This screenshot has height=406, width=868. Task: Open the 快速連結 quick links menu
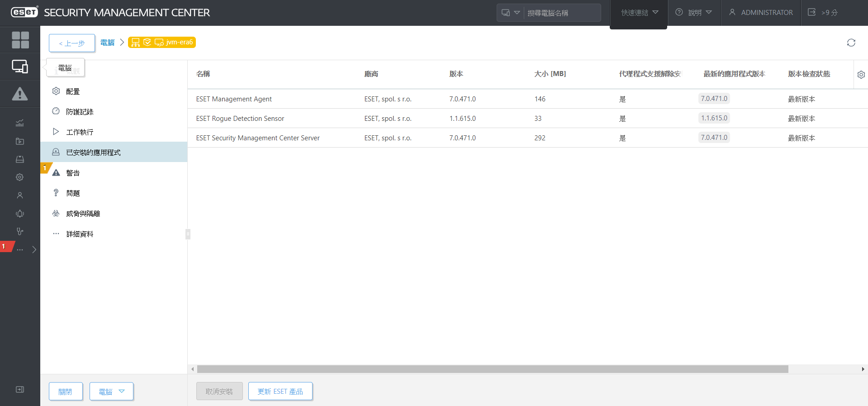pos(639,13)
